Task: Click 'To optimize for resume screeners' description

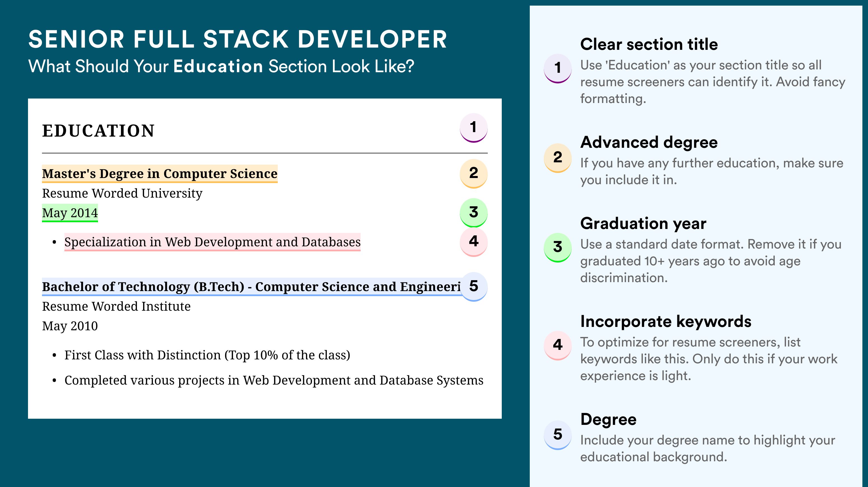Action: pyautogui.click(x=709, y=359)
